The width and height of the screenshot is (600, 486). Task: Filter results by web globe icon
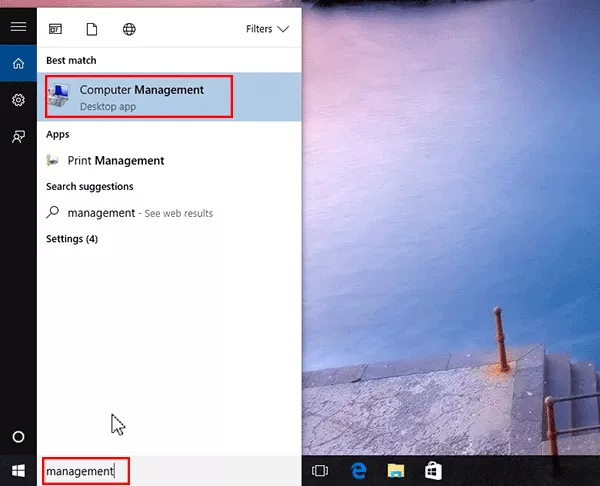click(128, 29)
